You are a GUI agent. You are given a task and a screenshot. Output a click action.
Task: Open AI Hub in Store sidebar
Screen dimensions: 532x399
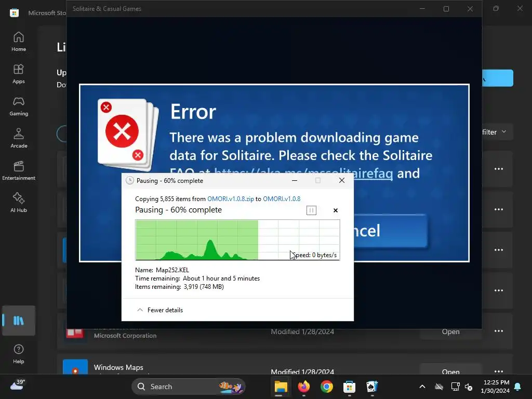coord(19,203)
